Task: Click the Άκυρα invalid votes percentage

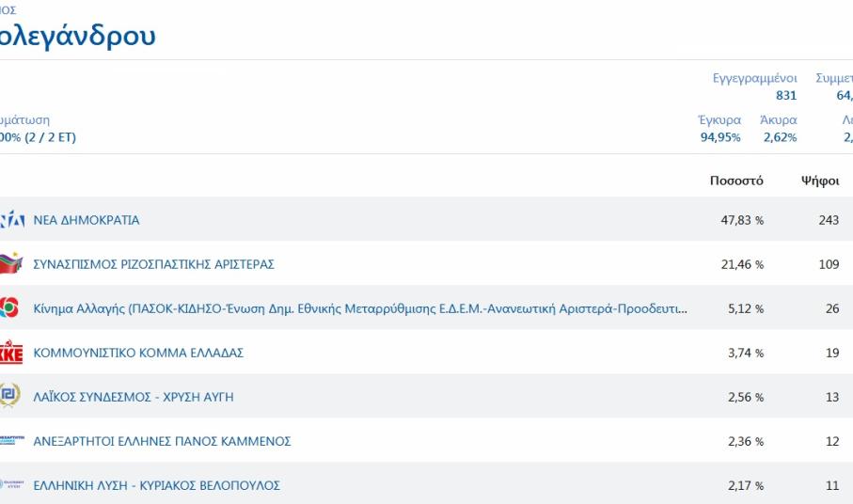Action: [778, 129]
